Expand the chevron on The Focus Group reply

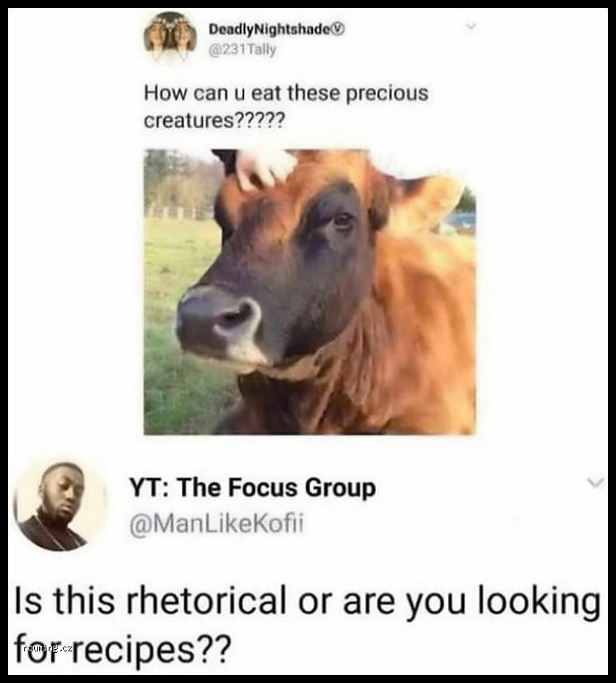tap(595, 482)
